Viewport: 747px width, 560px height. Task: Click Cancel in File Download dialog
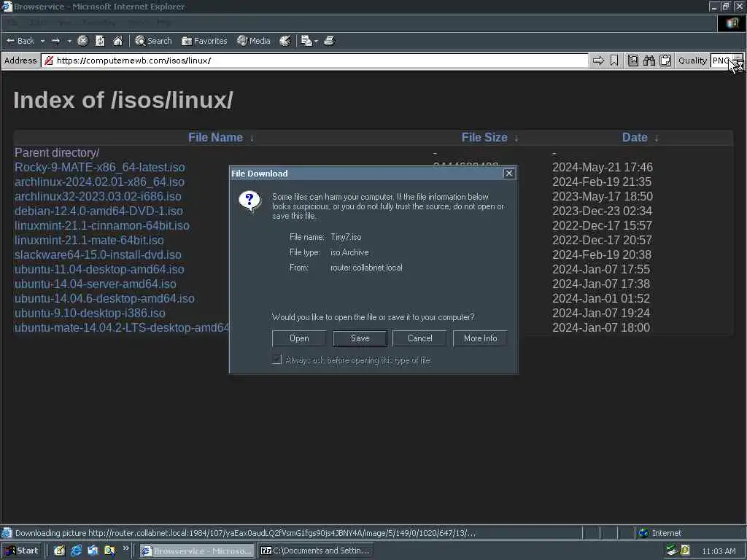click(x=419, y=338)
